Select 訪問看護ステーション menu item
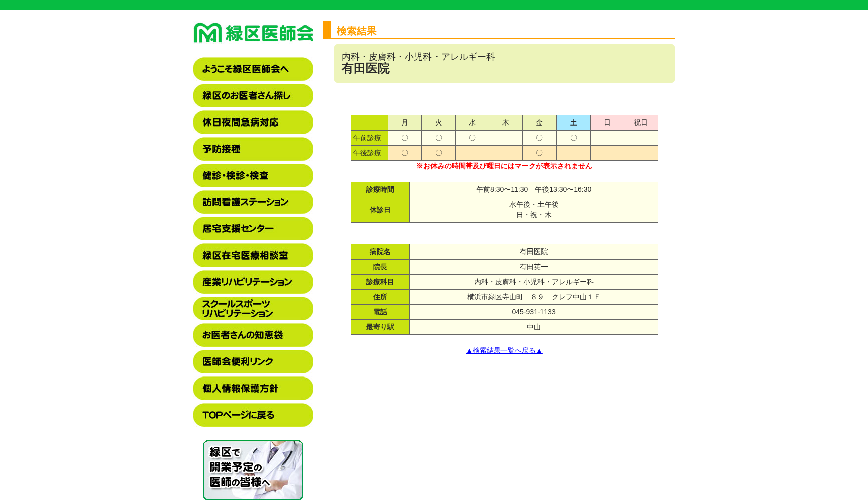The width and height of the screenshot is (868, 502). [253, 202]
